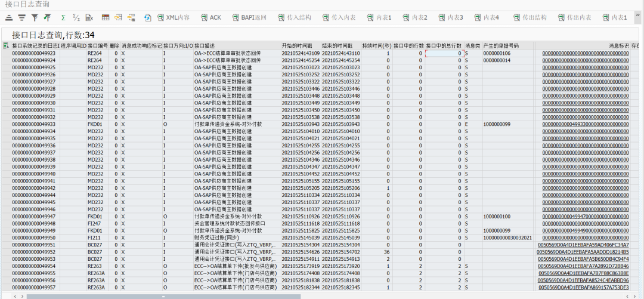644x299 pixels.
Task: Click the scrollbar right arrow at bottom left
Action: 22,296
